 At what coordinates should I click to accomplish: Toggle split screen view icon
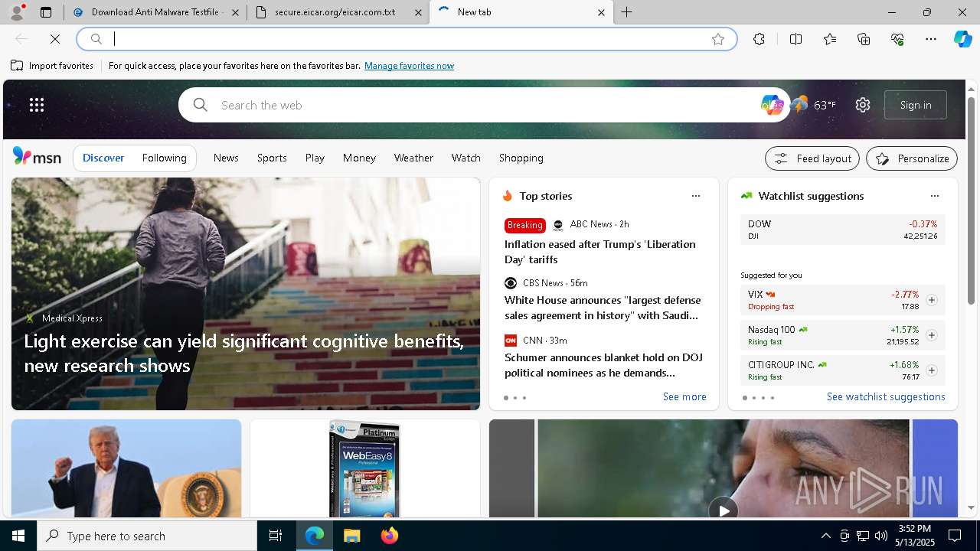pyautogui.click(x=795, y=39)
